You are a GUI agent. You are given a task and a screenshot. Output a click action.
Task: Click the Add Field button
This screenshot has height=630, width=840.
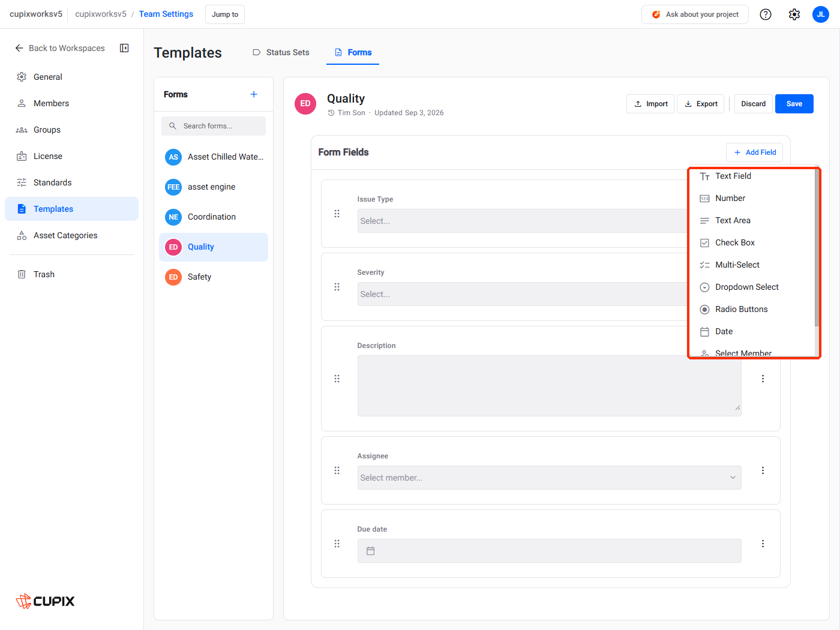click(754, 152)
